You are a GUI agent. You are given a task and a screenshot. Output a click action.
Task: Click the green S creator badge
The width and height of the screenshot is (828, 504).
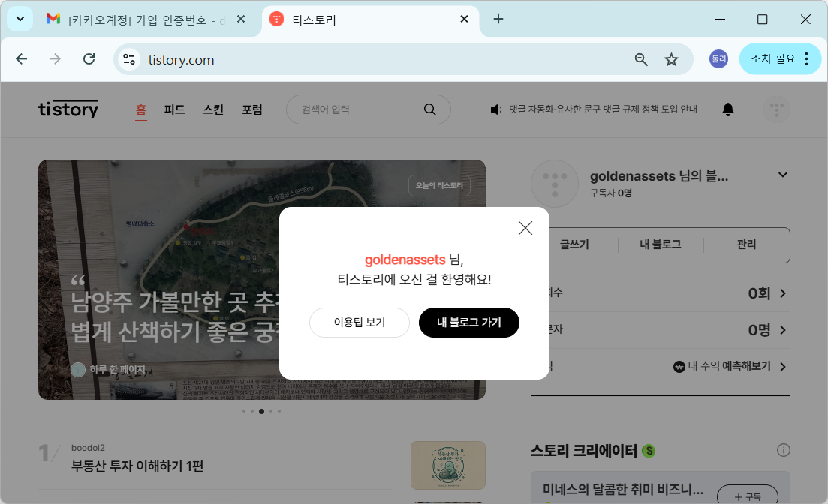click(649, 451)
